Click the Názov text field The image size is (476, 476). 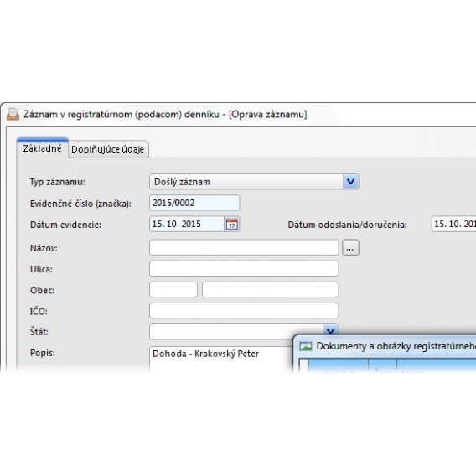[x=244, y=248]
